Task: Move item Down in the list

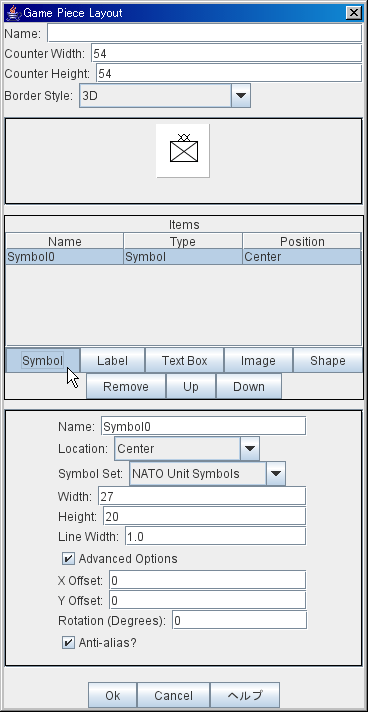Action: tap(249, 386)
